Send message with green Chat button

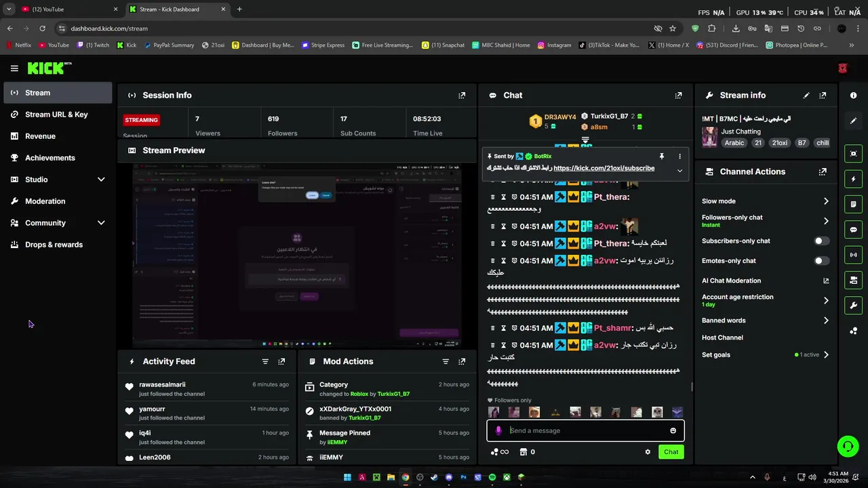pyautogui.click(x=671, y=452)
